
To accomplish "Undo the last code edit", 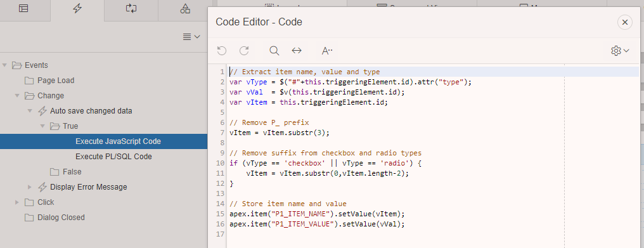I will pos(222,51).
